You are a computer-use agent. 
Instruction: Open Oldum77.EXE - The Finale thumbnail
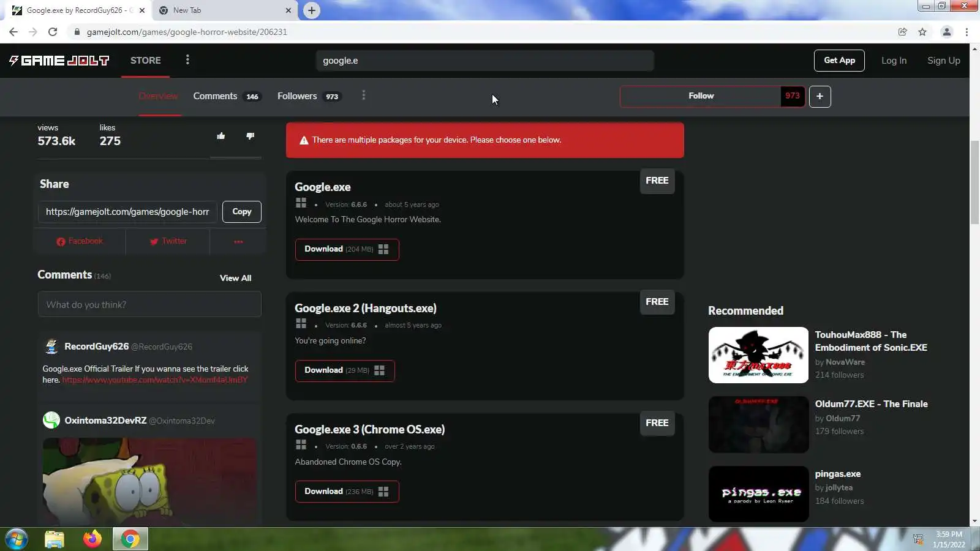(x=758, y=424)
